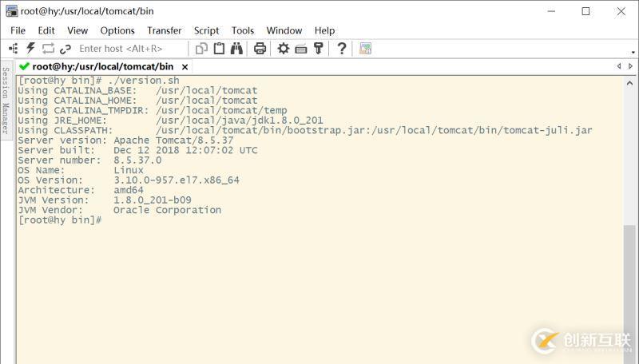
Task: Click the OS Name value 'Linux'
Action: (x=129, y=170)
